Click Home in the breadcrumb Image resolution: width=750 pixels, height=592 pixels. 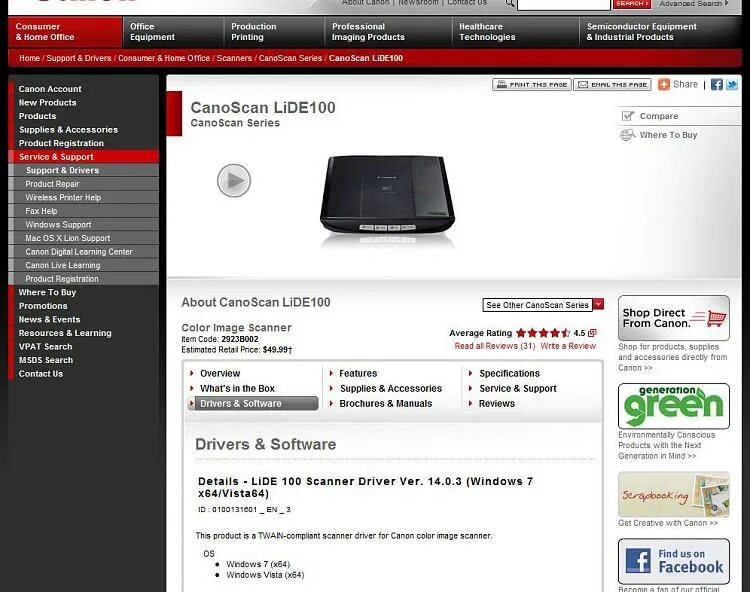(x=29, y=58)
